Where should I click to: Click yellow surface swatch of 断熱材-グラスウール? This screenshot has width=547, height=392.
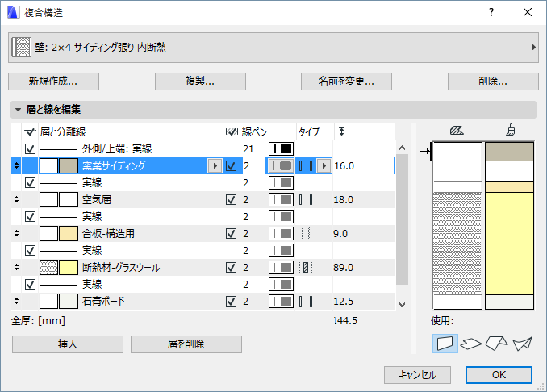69,268
